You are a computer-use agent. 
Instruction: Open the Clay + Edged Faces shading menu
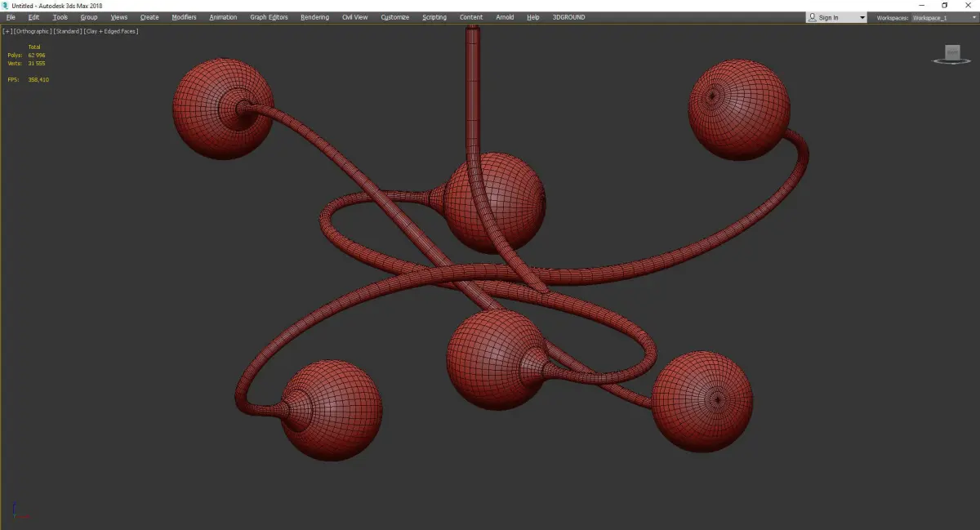[110, 31]
